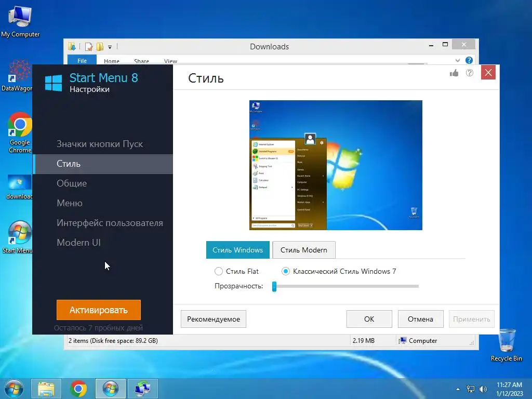Viewport: 532px width, 399px height.
Task: Click the Computer status bar icon
Action: click(403, 341)
